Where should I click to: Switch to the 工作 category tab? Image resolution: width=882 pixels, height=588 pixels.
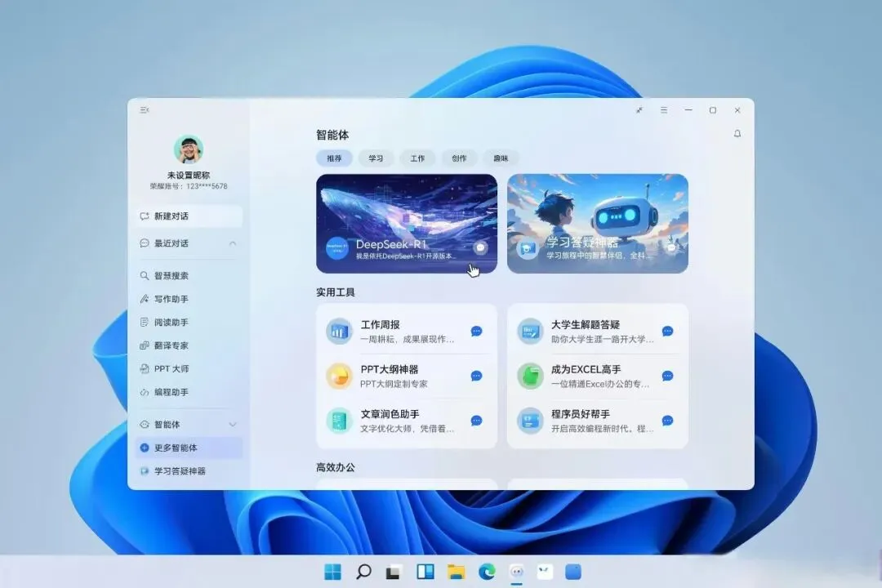(x=417, y=158)
